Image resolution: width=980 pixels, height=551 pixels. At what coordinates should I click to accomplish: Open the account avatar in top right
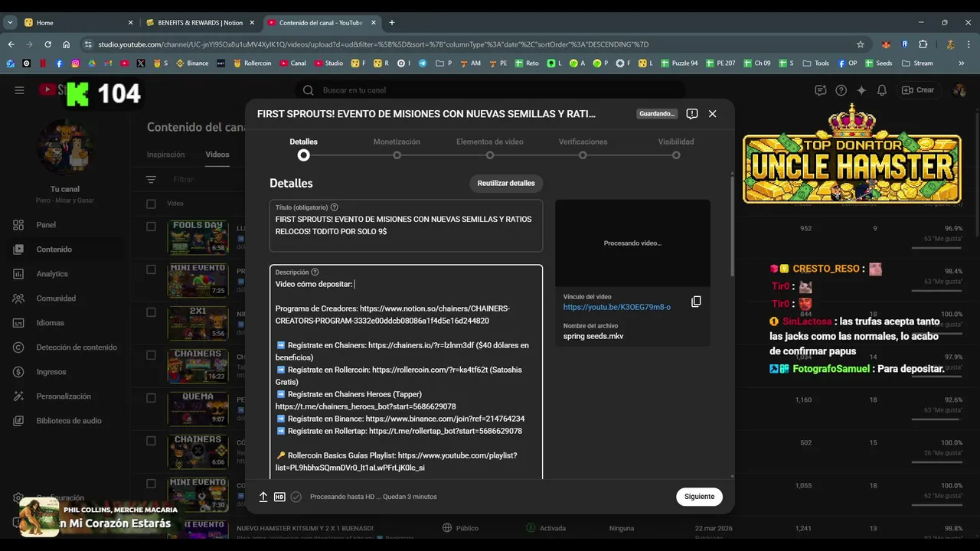pos(959,90)
